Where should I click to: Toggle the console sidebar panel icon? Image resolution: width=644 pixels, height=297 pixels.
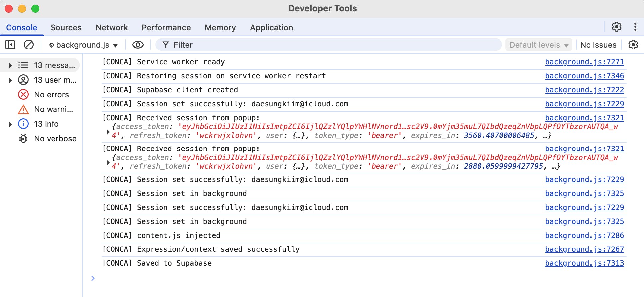tap(10, 45)
